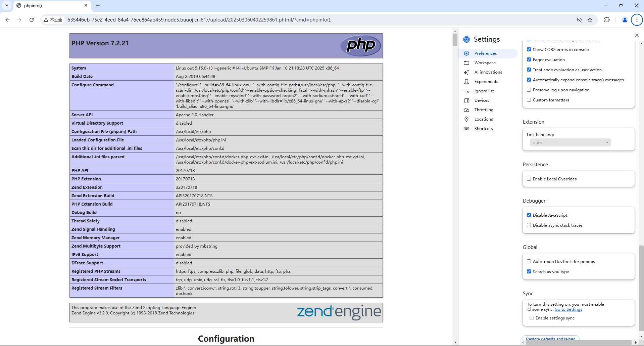Click the Settings horizontal scrollbar right arrow

(x=636, y=343)
